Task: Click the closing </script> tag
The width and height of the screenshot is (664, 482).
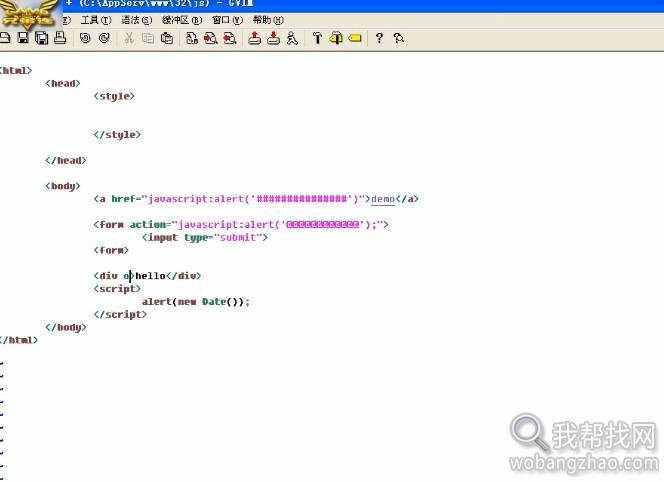Action: [x=120, y=314]
